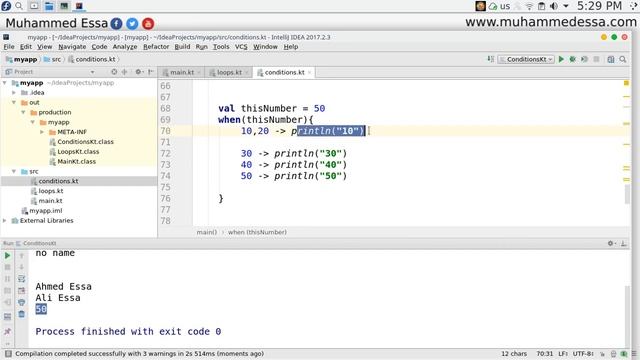Image resolution: width=640 pixels, height=360 pixels.
Task: Collapse the out folder
Action: [14, 102]
